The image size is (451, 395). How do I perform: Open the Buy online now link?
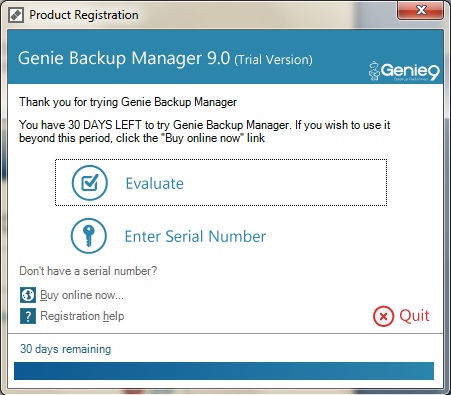82,295
